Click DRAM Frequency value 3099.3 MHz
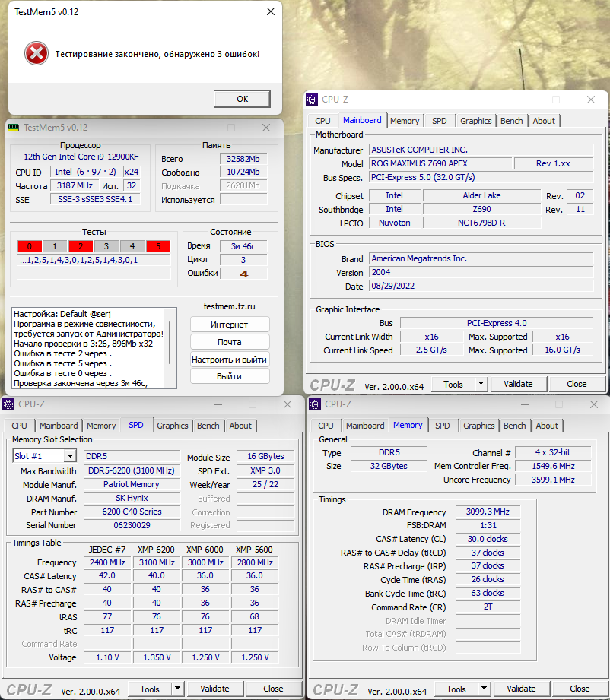This screenshot has width=610, height=700. coord(488,512)
